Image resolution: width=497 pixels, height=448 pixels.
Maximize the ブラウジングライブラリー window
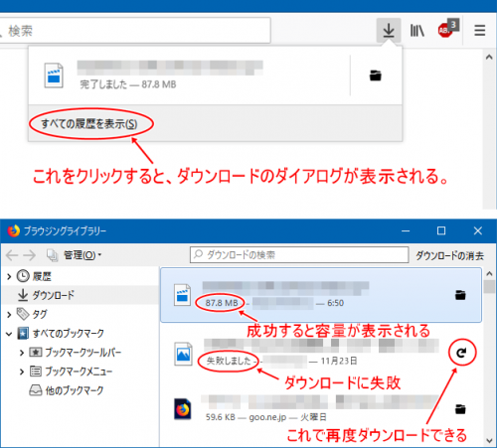[441, 230]
